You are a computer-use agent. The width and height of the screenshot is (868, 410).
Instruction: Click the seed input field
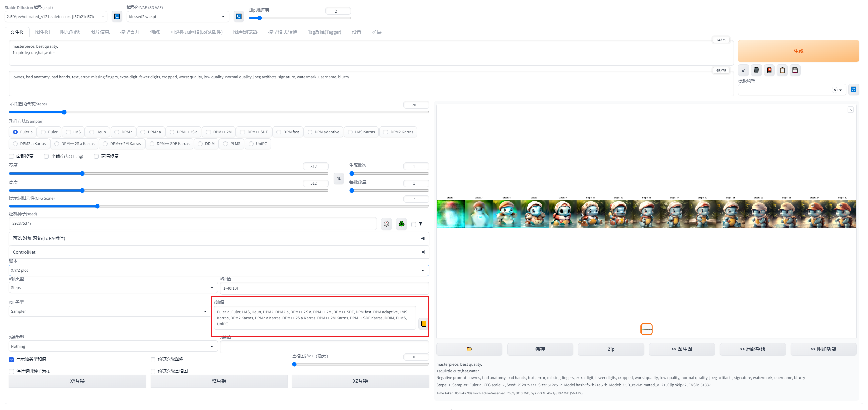[193, 223]
